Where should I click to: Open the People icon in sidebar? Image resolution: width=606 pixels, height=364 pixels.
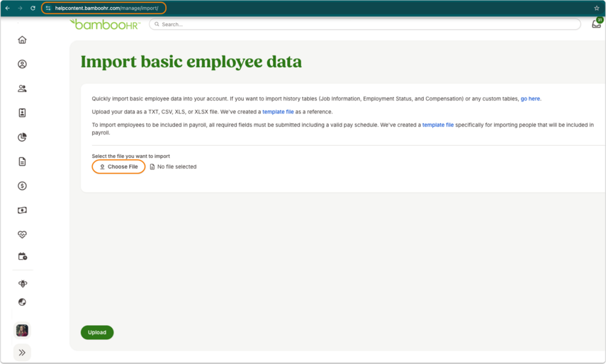click(x=22, y=89)
